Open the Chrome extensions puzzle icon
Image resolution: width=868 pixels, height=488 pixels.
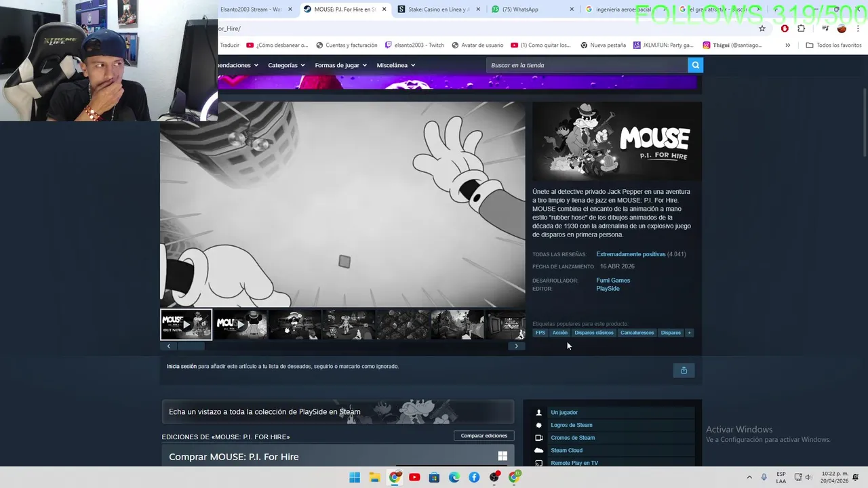point(802,28)
